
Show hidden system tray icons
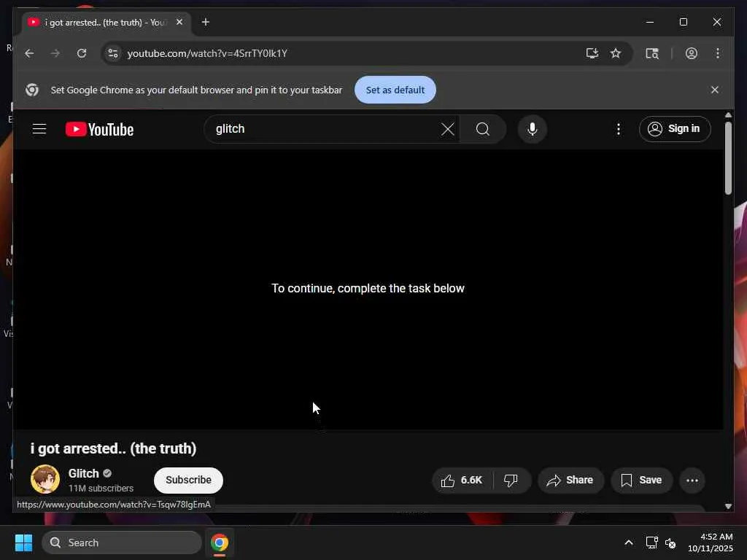(629, 542)
